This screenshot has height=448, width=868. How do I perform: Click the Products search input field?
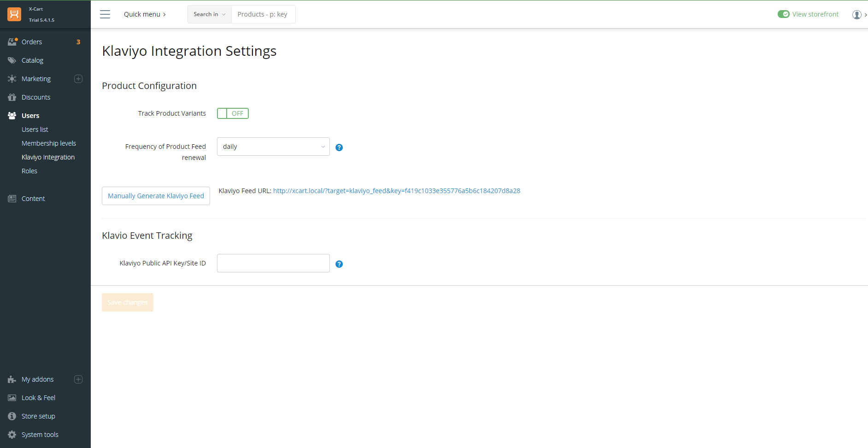tap(264, 14)
